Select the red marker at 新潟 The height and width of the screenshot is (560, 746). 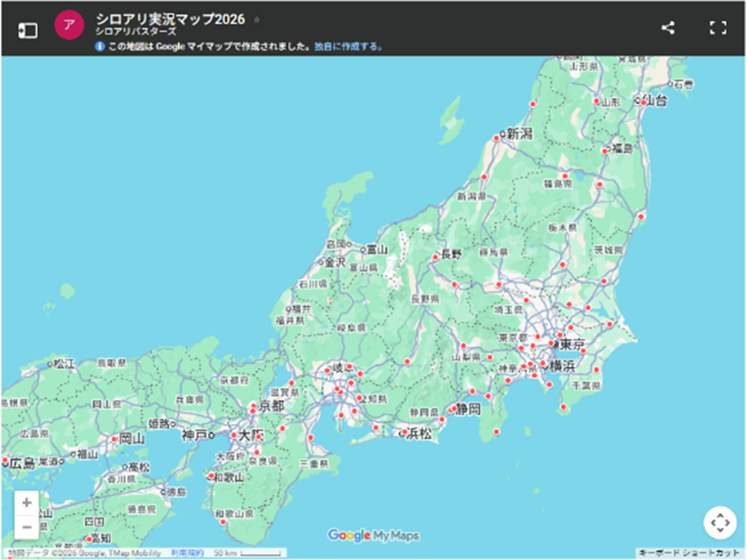(x=496, y=138)
